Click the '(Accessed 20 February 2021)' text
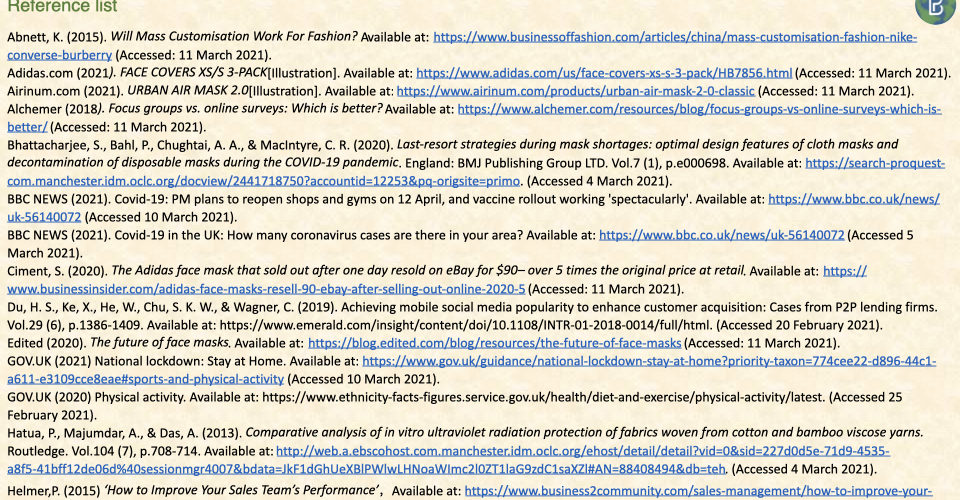Image resolution: width=960 pixels, height=500 pixels. 800,326
